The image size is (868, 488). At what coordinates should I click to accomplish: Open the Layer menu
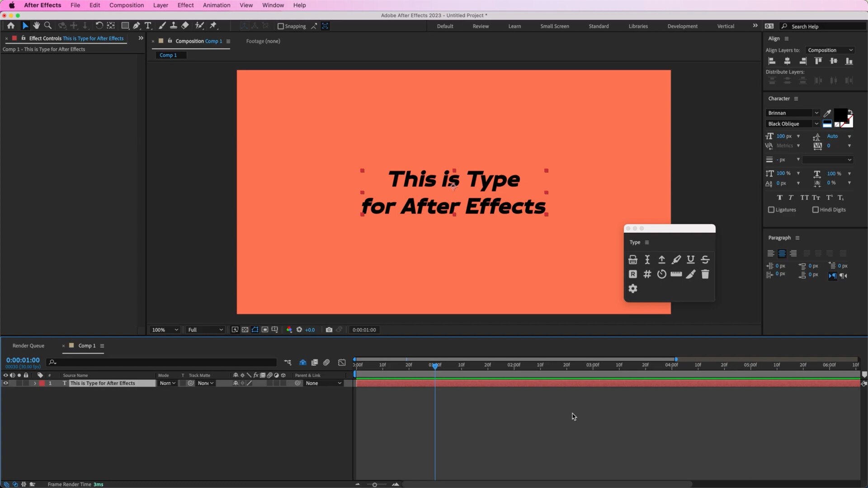(160, 5)
